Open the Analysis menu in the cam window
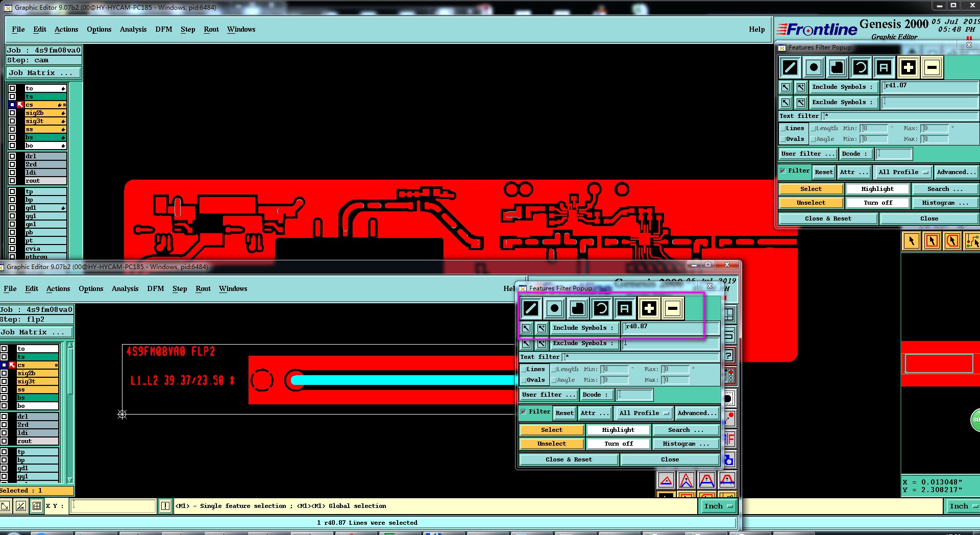Viewport: 980px width, 535px height. [x=133, y=30]
